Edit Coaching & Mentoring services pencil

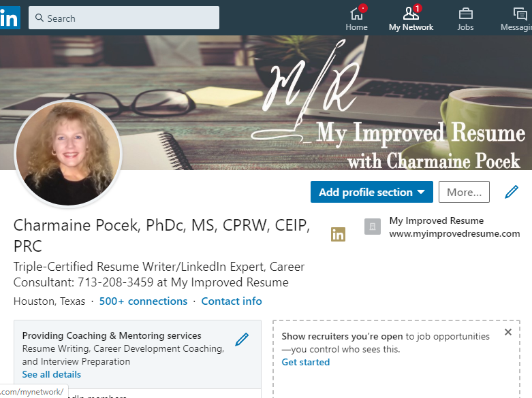click(x=242, y=339)
